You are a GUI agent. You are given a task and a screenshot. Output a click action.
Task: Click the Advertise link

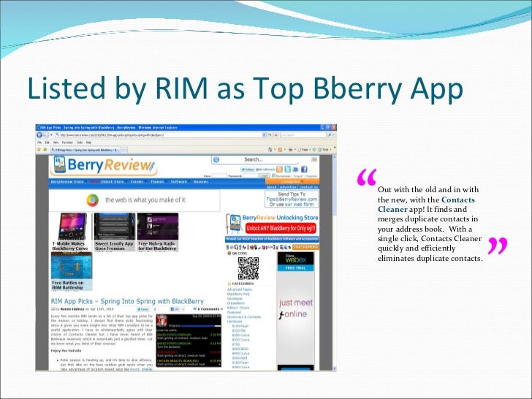pos(288,187)
